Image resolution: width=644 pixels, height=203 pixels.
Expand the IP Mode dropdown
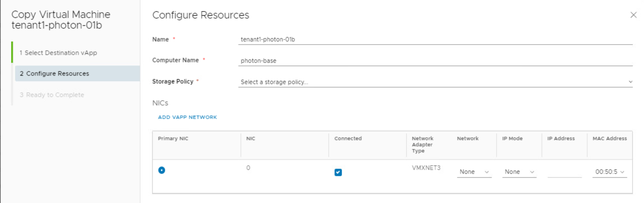519,172
